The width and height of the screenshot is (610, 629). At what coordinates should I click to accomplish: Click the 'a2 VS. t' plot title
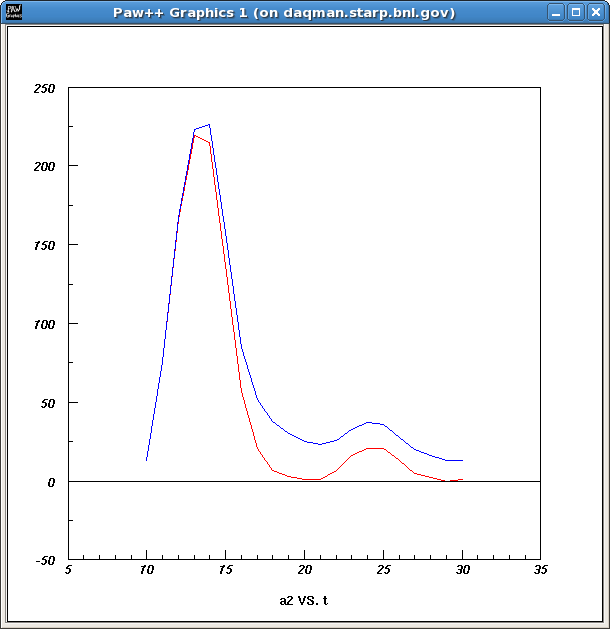tap(304, 601)
